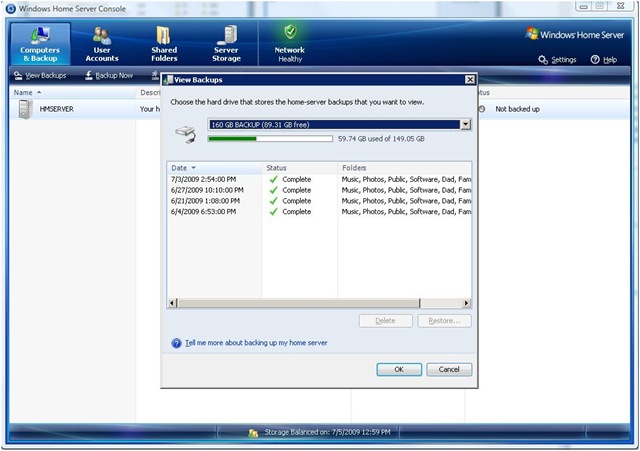Click the Delete button
Viewport: 640px width, 451px height.
385,321
